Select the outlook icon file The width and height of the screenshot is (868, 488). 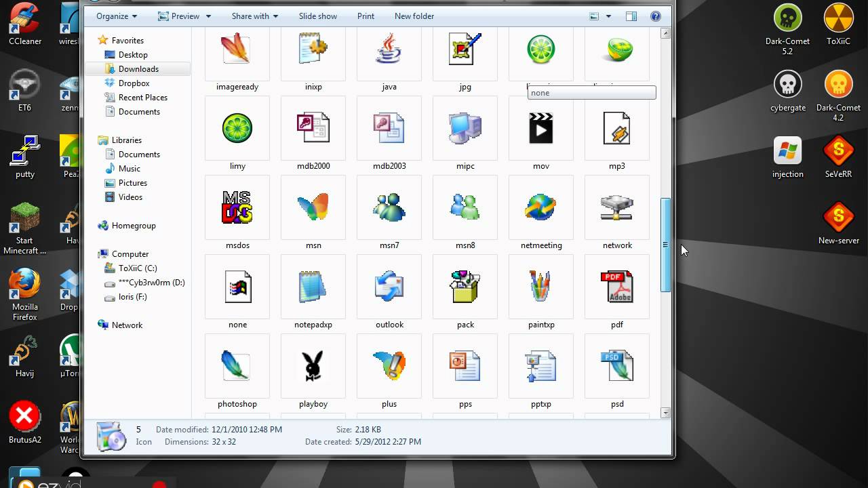point(389,286)
